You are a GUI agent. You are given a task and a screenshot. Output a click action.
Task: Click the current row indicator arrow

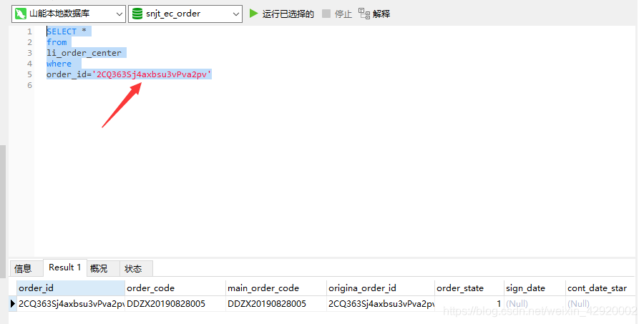[12, 304]
